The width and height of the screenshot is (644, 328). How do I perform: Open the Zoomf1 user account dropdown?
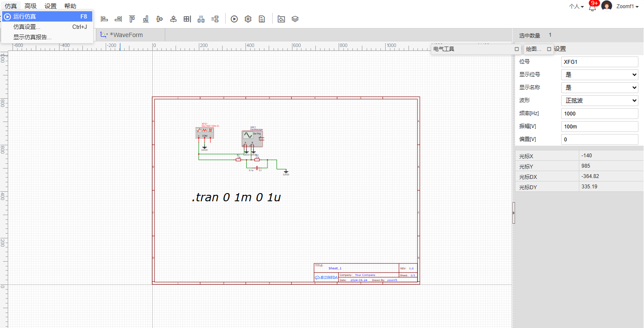627,6
